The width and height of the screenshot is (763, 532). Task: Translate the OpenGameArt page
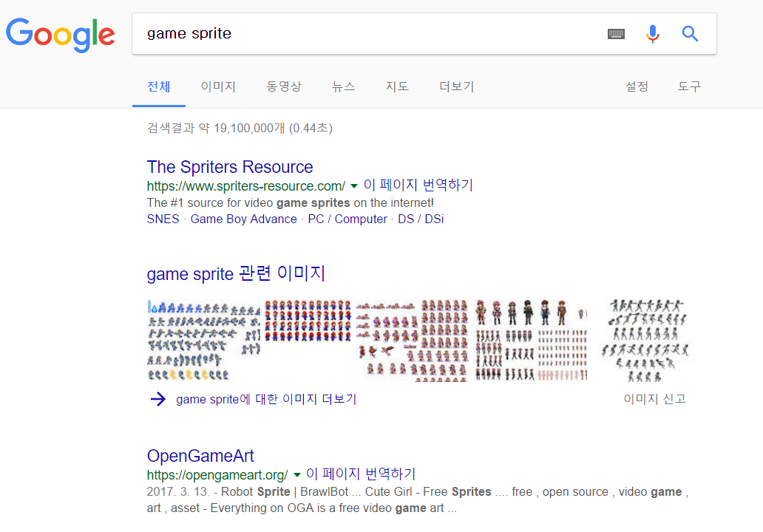click(x=361, y=474)
